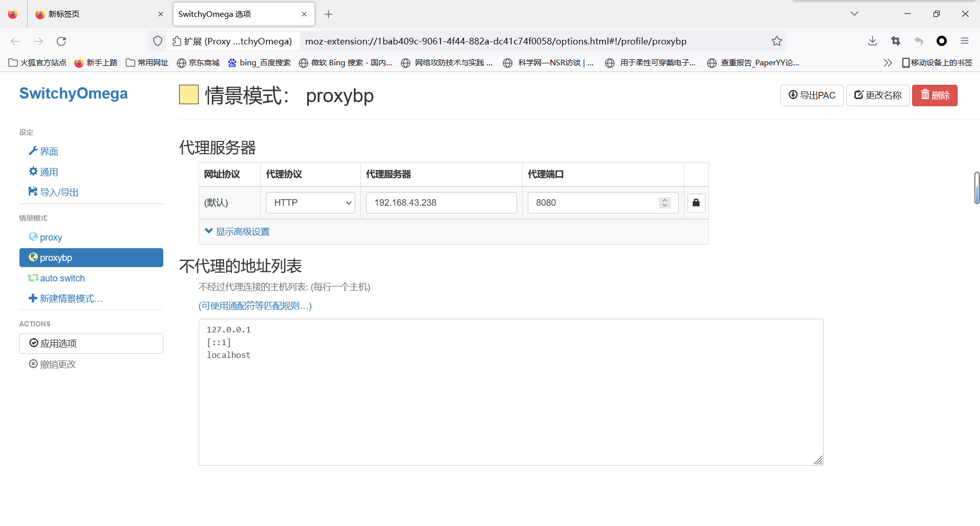Open the 网络攻防技术与实践 bookmark
This screenshot has height=526, width=980.
point(447,63)
